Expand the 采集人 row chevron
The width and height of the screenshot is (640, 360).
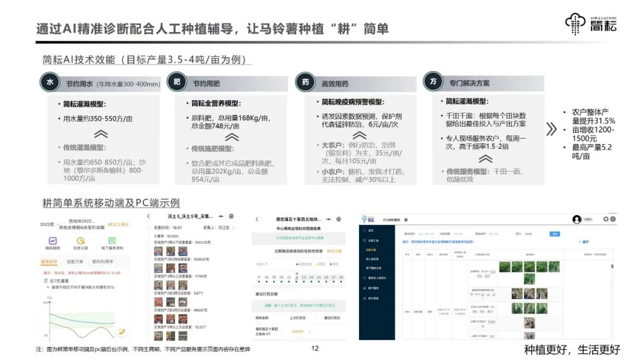(234, 227)
